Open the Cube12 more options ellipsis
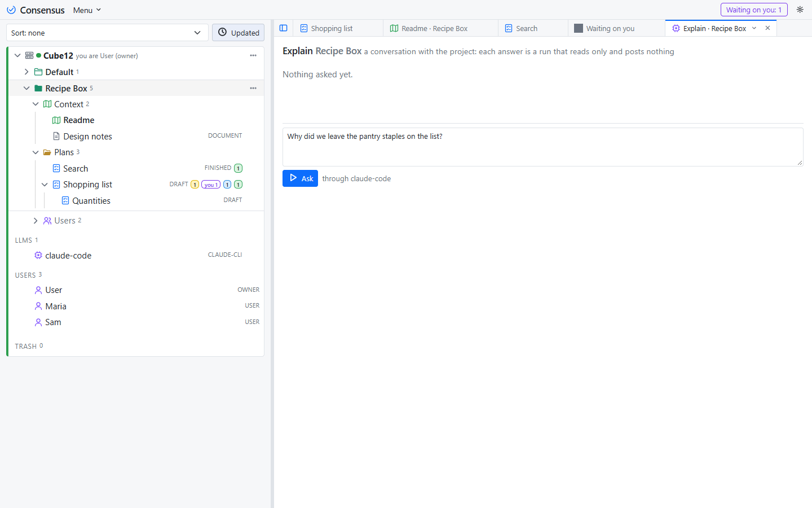This screenshot has width=812, height=508. click(x=253, y=55)
